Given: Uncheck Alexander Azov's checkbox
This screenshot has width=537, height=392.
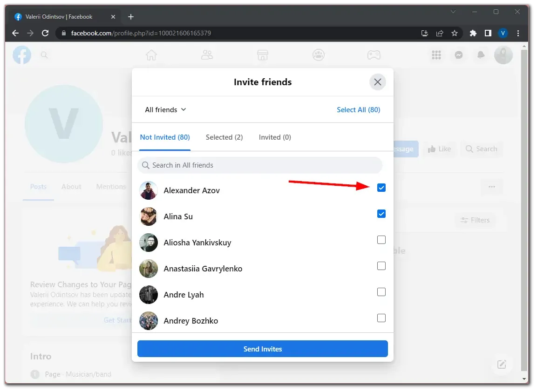Looking at the screenshot, I should tap(381, 188).
